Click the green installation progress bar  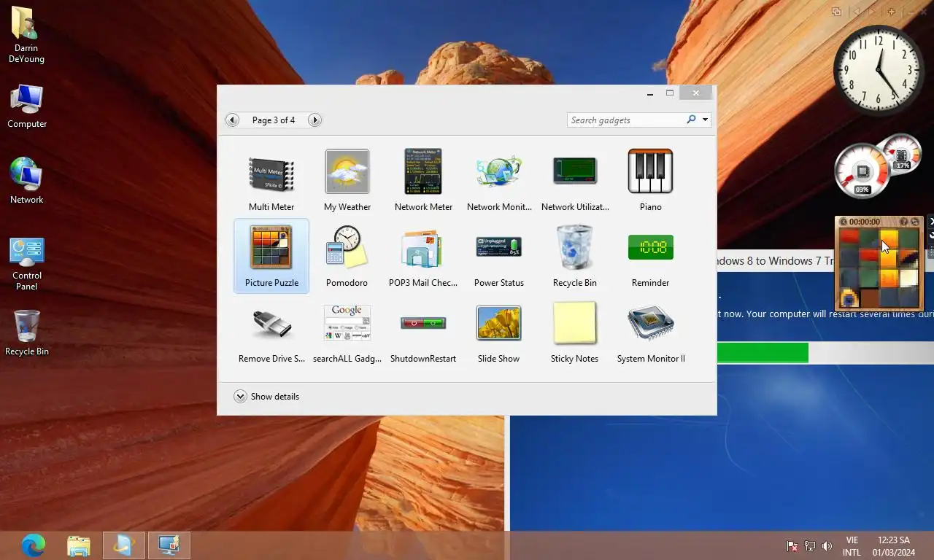click(x=763, y=353)
